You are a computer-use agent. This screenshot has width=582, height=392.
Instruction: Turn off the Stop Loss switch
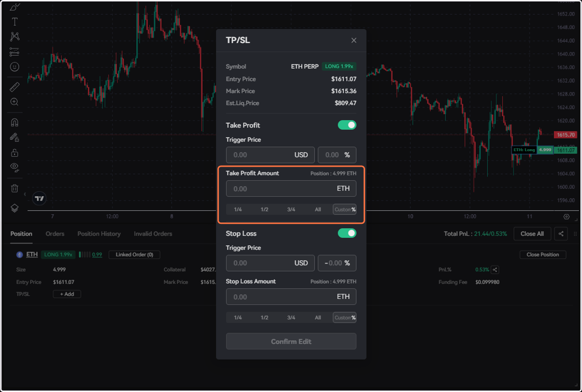(x=347, y=233)
